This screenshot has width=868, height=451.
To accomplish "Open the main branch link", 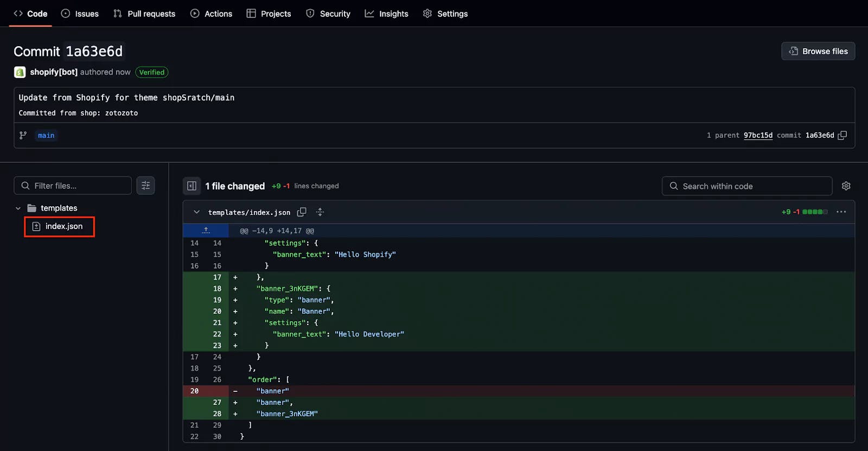I will click(x=46, y=136).
